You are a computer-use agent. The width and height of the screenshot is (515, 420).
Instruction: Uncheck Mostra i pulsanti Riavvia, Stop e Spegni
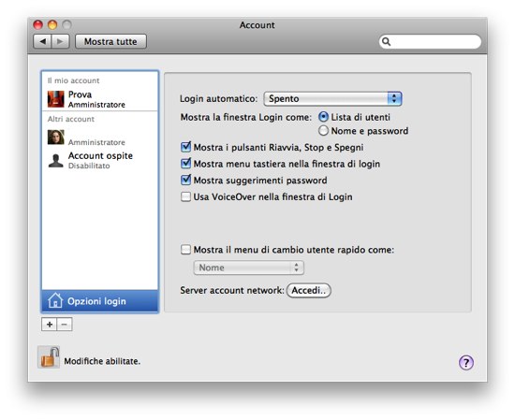[x=186, y=147]
